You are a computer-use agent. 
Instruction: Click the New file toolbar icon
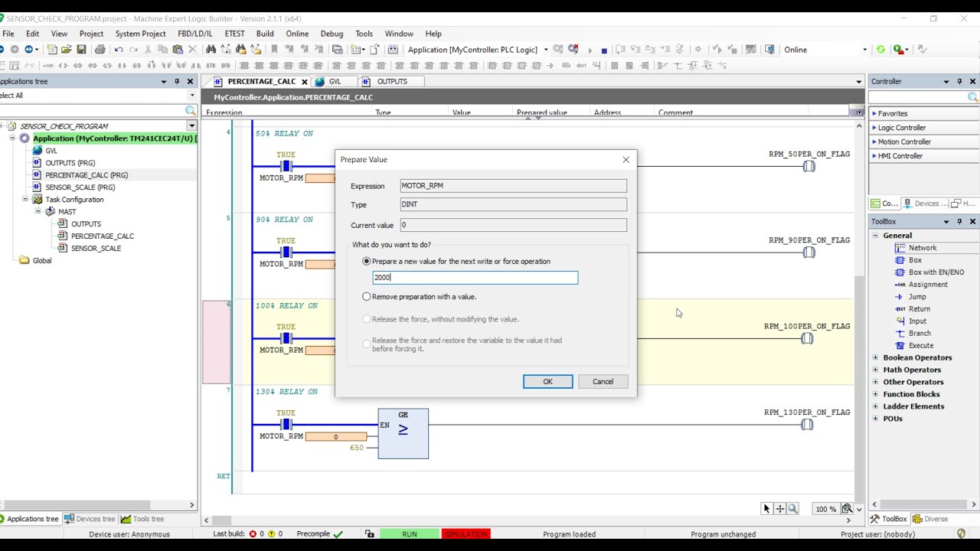(52, 50)
